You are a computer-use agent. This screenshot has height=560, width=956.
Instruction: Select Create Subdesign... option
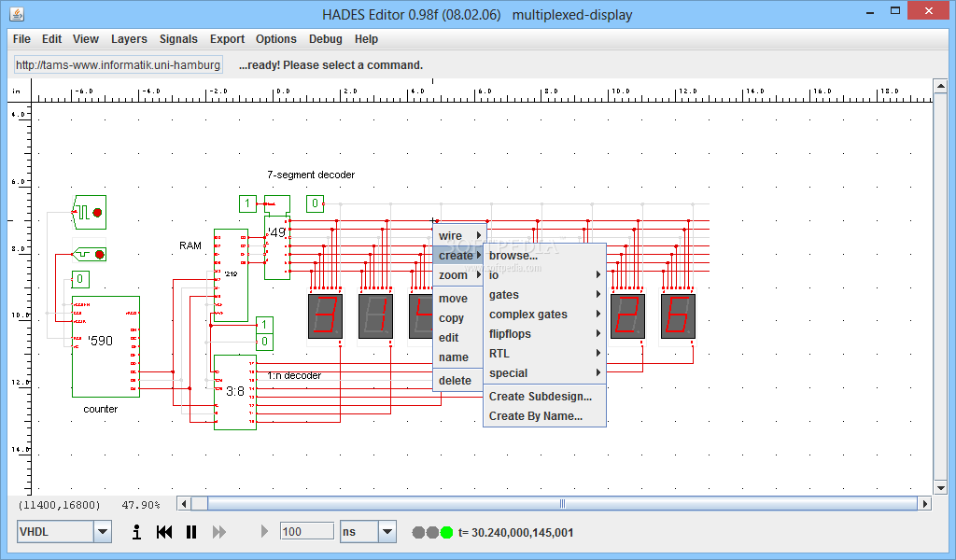pos(544,396)
